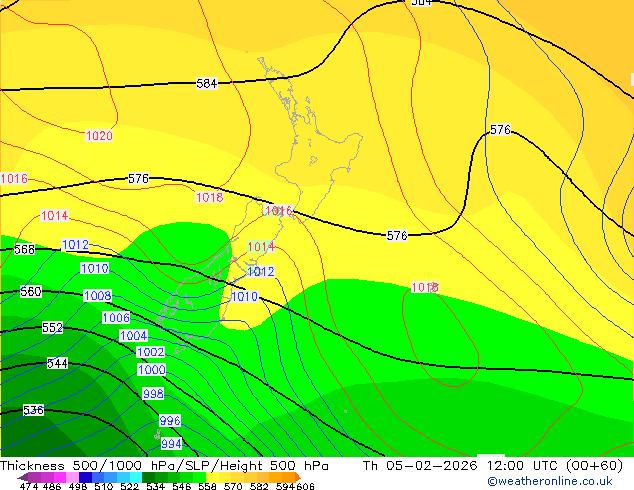Select the red 1020 pressure label
Image resolution: width=634 pixels, height=490 pixels.
coord(99,135)
